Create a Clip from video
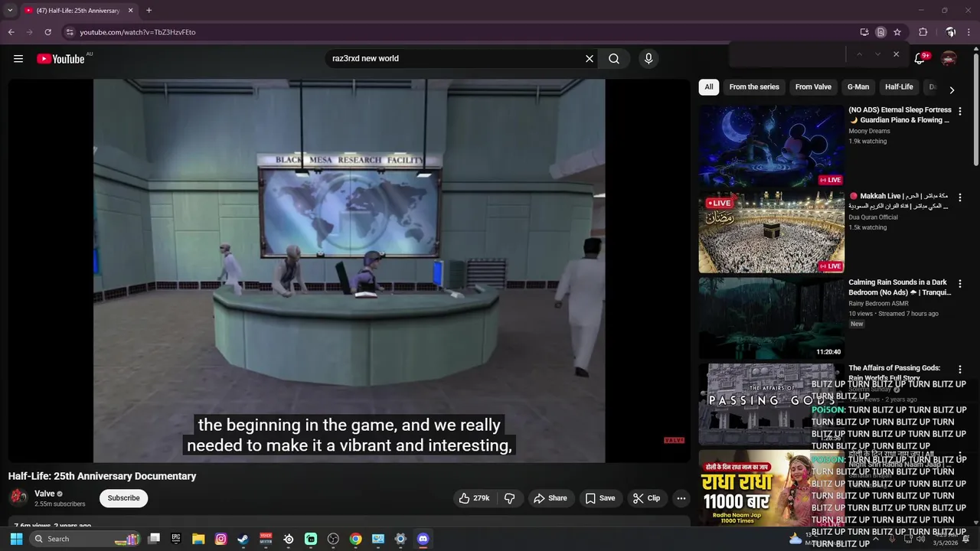Image resolution: width=980 pixels, height=551 pixels. [x=647, y=498]
